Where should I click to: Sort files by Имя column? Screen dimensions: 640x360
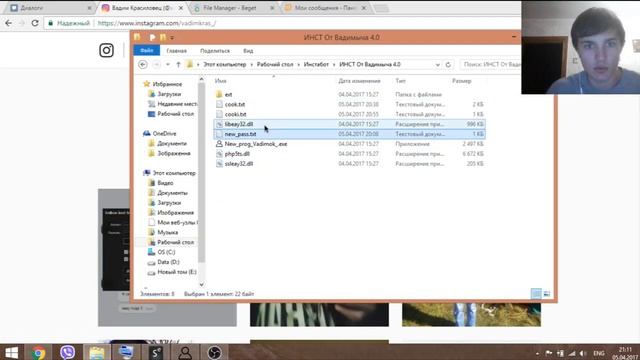pos(220,81)
